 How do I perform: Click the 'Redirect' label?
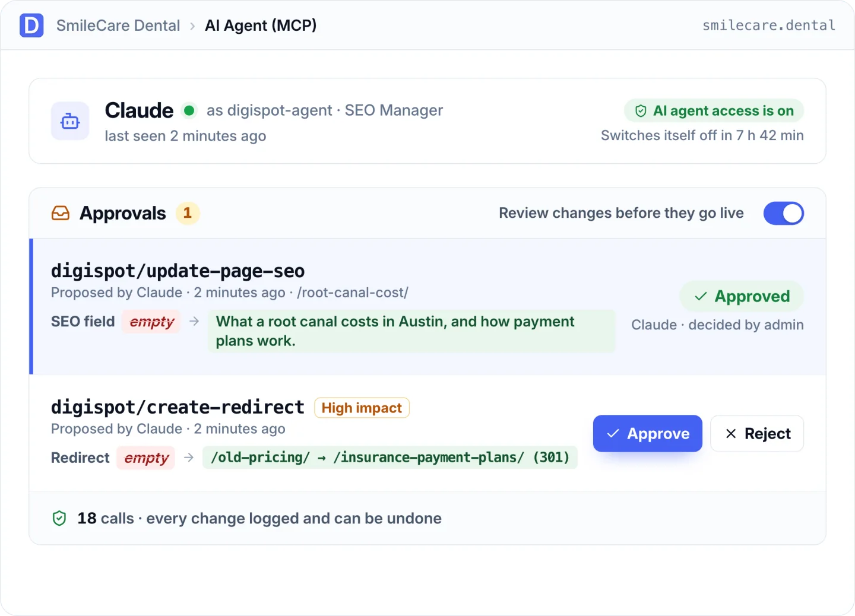click(x=80, y=458)
